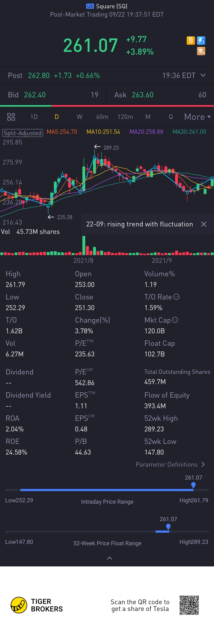Tap the Total Outstanding Shares label
The height and width of the screenshot is (644, 214).
[177, 372]
